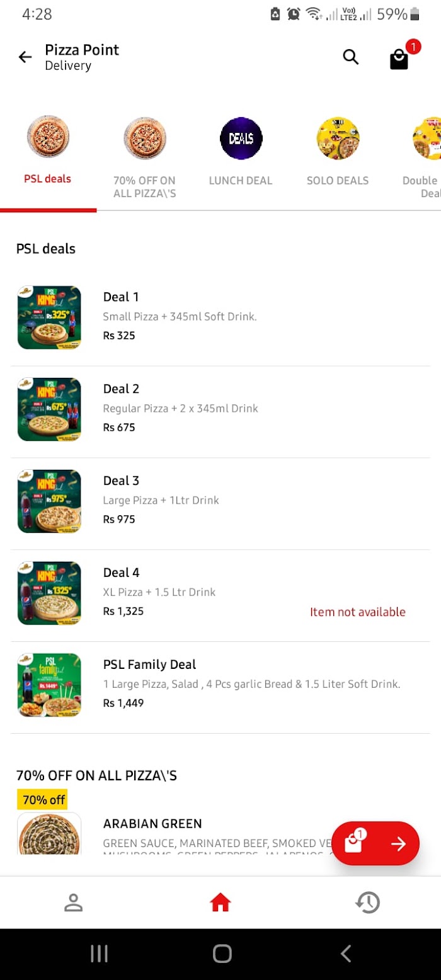The height and width of the screenshot is (980, 441).
Task: Tap the red home icon
Action: coord(220,903)
